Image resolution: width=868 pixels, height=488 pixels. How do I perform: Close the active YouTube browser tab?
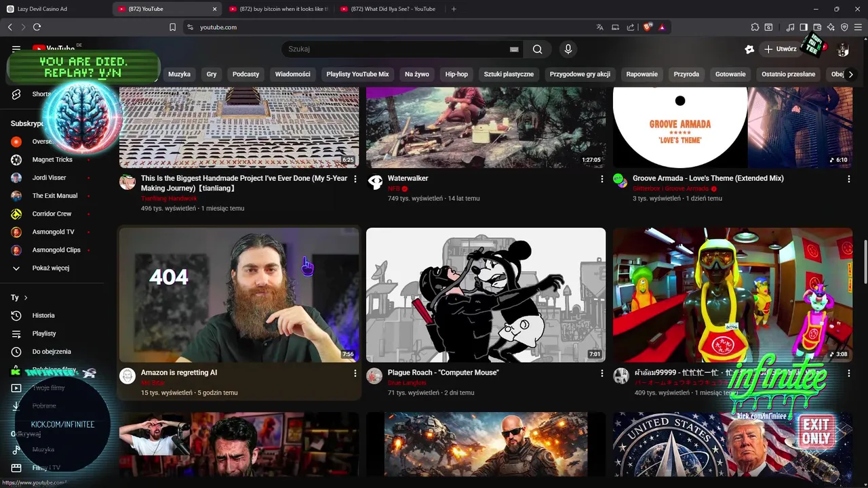(215, 9)
